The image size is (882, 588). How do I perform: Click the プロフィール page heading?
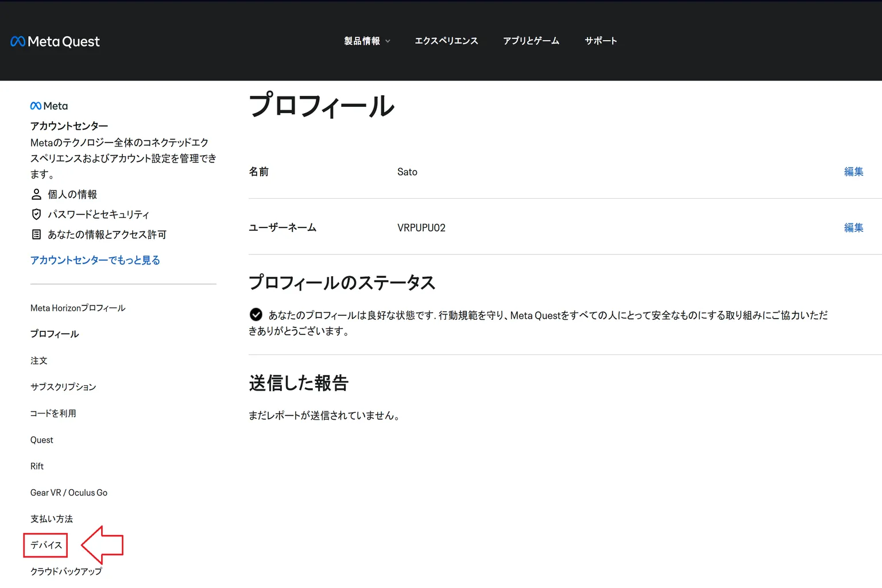tap(322, 106)
